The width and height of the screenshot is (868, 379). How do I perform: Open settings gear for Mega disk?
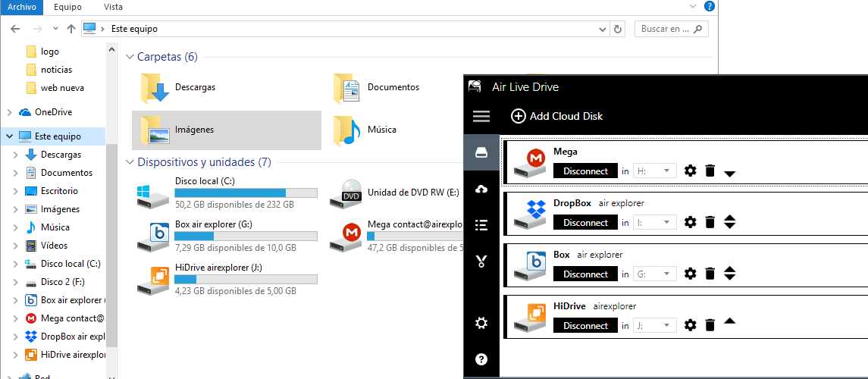(x=690, y=171)
